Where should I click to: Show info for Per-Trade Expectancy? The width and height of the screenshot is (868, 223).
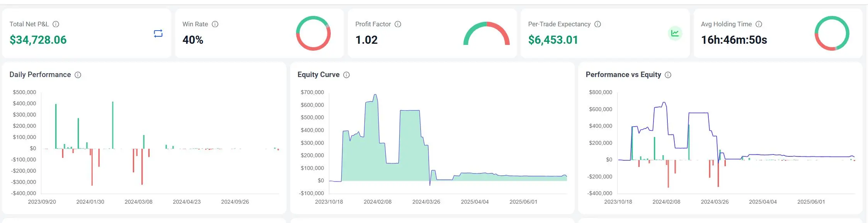pyautogui.click(x=597, y=24)
